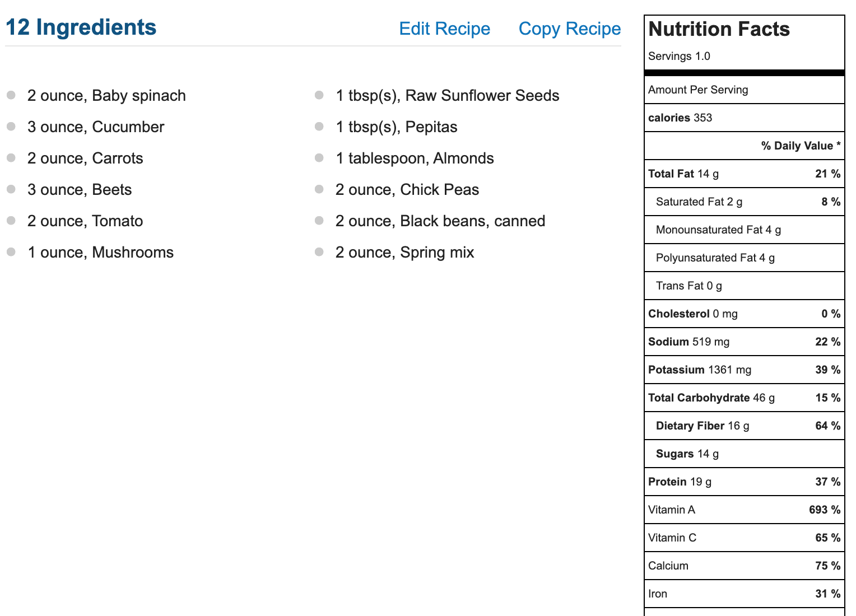Click the Servings 1.0 text

click(x=679, y=56)
